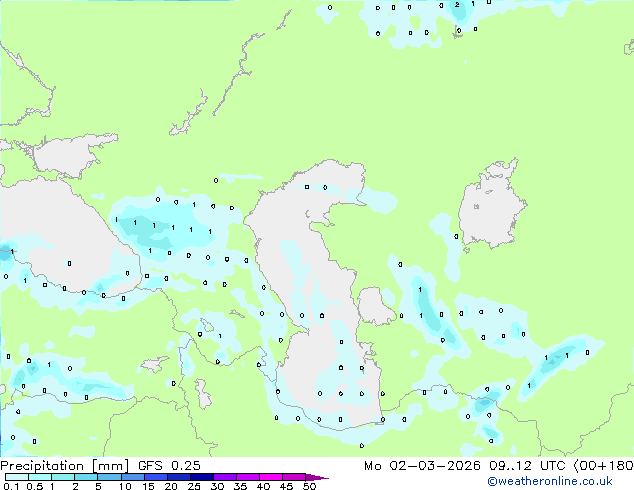This screenshot has width=634, height=490.
Task: Click the '45' legend tick label
Action: (x=286, y=486)
